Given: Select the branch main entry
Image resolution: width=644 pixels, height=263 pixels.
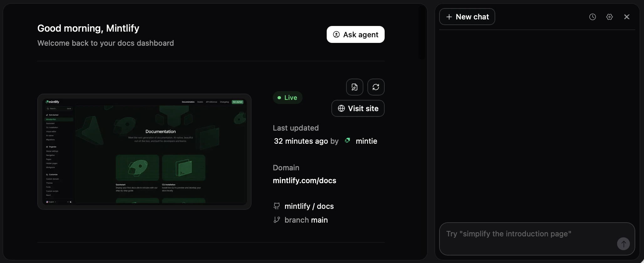Looking at the screenshot, I should pos(301,220).
